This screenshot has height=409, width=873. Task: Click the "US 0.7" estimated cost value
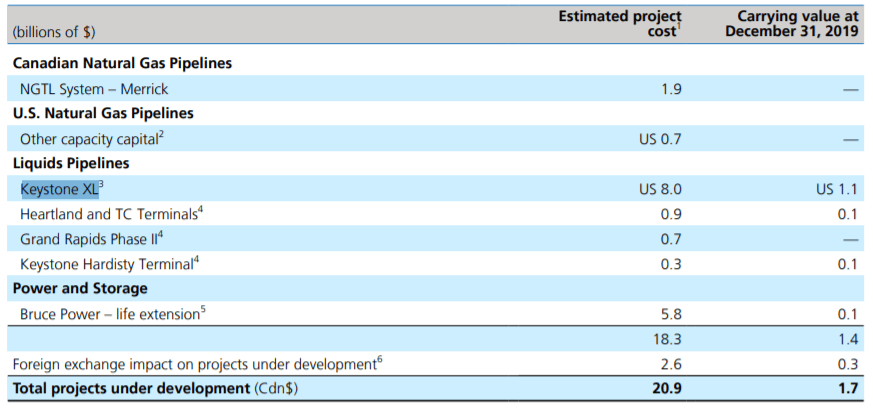(x=660, y=139)
